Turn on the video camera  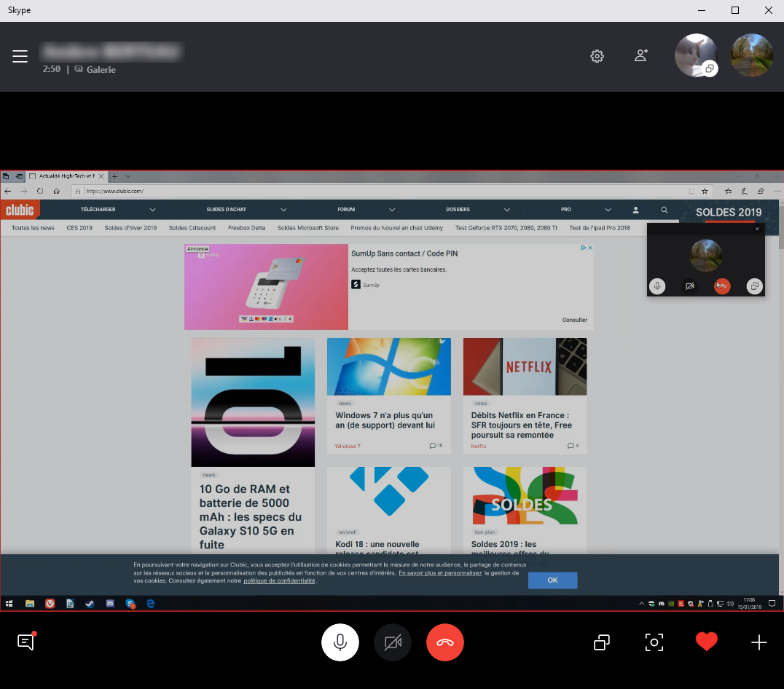pyautogui.click(x=393, y=642)
